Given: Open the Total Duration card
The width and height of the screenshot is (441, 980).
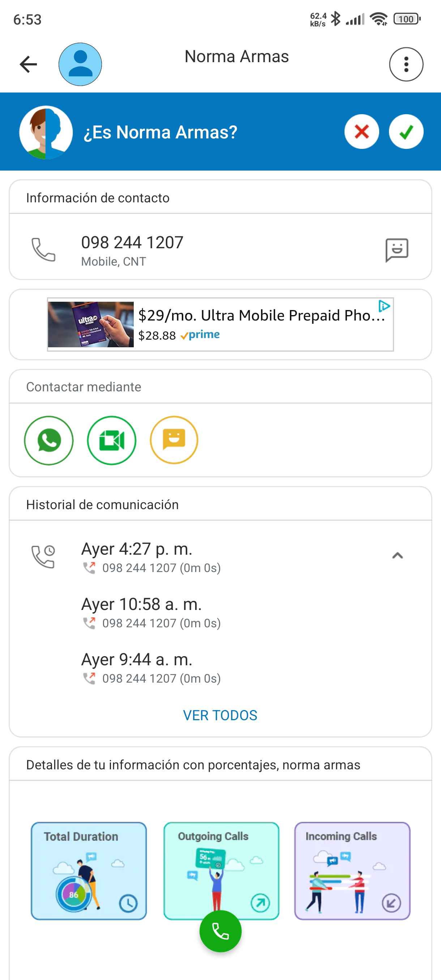Looking at the screenshot, I should pos(89,871).
